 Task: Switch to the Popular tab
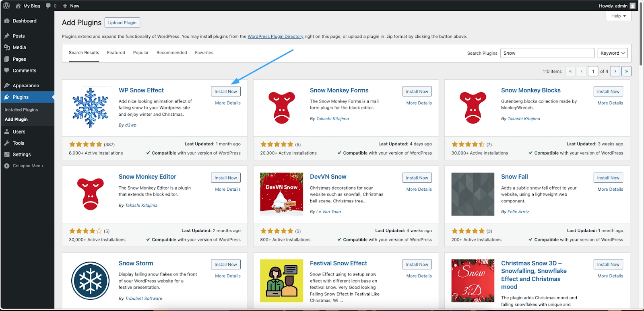click(141, 53)
